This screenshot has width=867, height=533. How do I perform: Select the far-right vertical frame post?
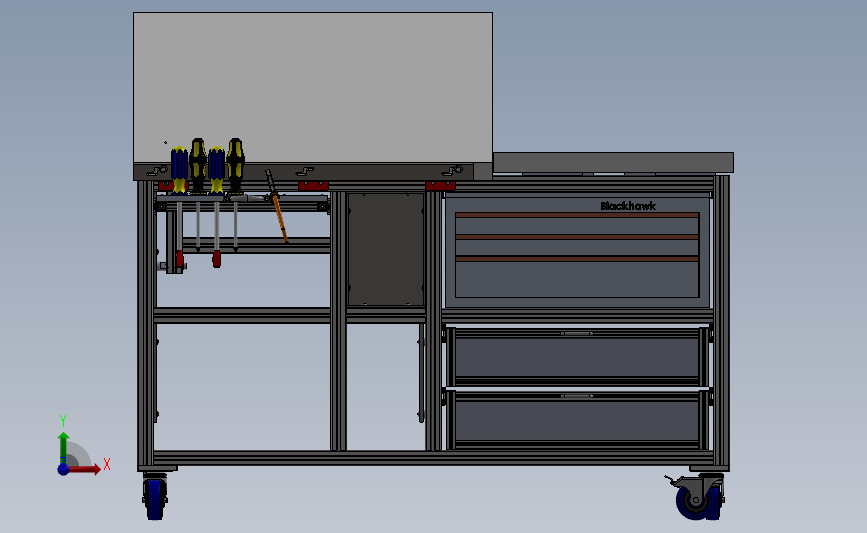click(722, 323)
